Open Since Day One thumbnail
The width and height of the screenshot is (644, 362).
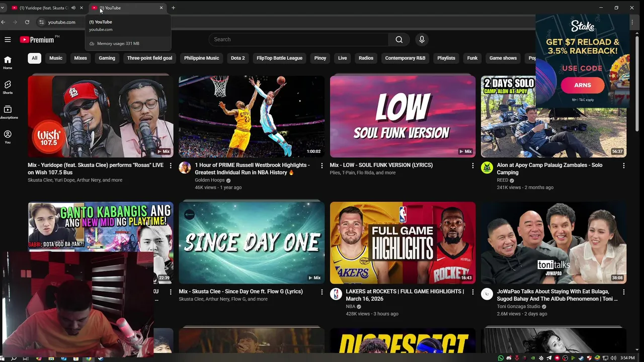252,243
